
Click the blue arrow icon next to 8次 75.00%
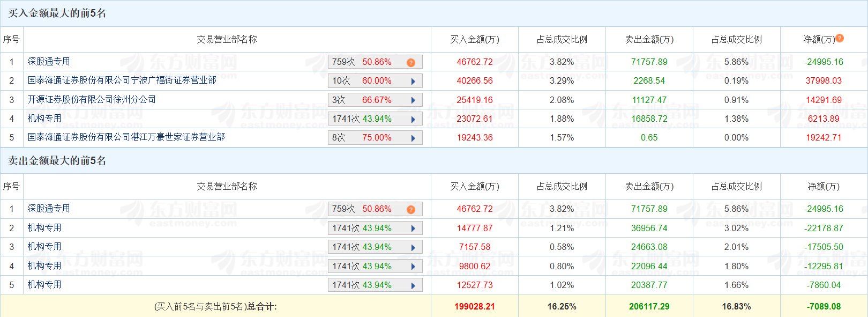pos(413,138)
